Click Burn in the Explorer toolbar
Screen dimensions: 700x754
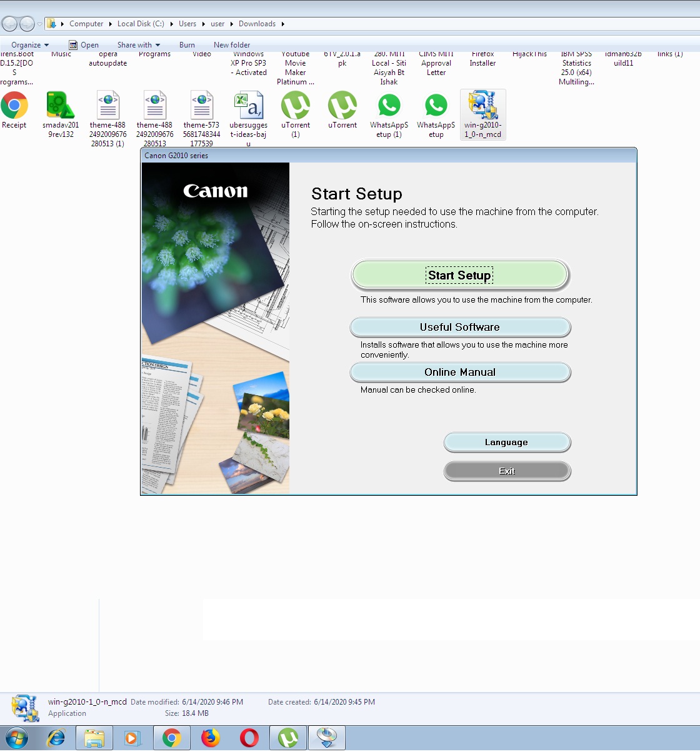(x=187, y=45)
